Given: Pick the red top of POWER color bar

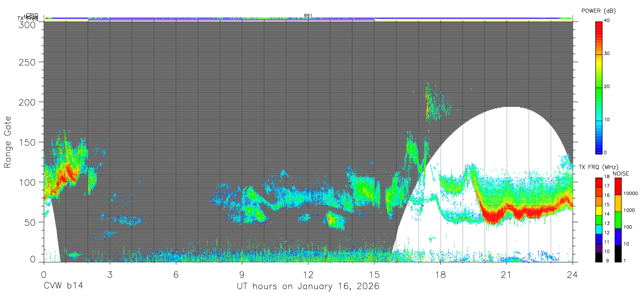Looking at the screenshot, I should [599, 29].
